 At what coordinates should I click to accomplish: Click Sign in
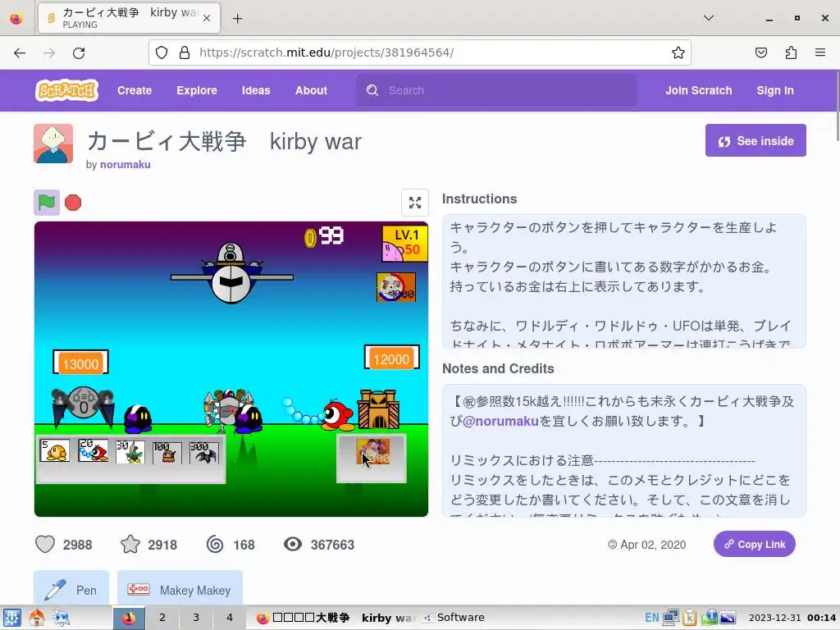point(775,90)
